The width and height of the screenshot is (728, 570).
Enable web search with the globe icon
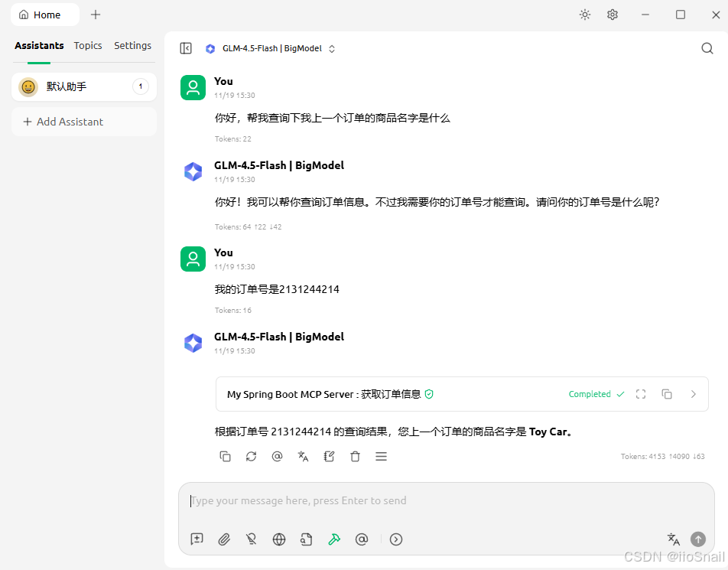[279, 539]
